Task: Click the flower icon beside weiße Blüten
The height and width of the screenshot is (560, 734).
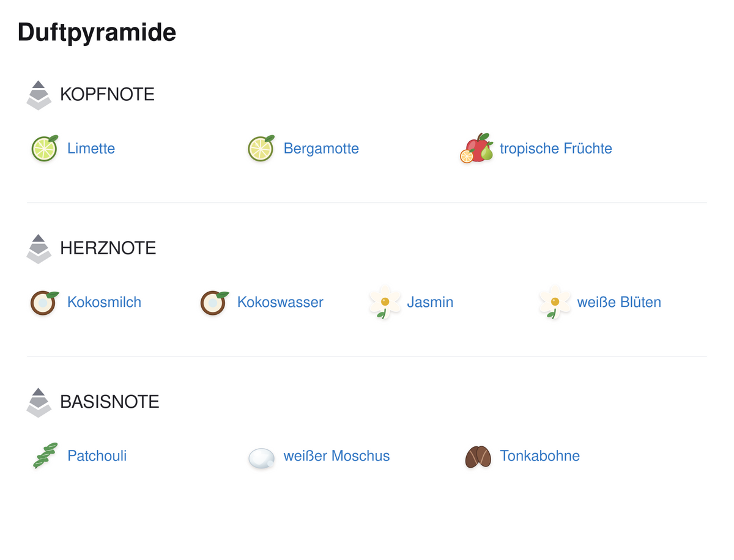Action: click(554, 302)
